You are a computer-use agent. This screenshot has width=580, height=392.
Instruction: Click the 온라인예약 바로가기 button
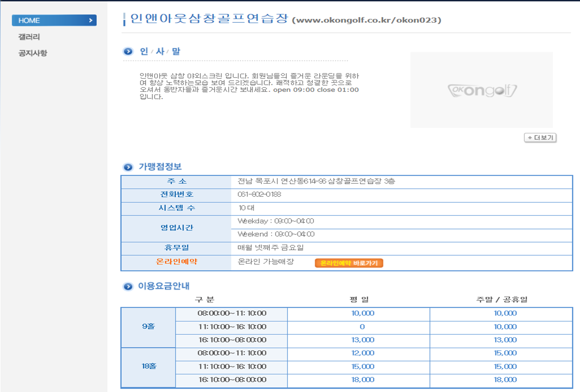[x=349, y=263]
